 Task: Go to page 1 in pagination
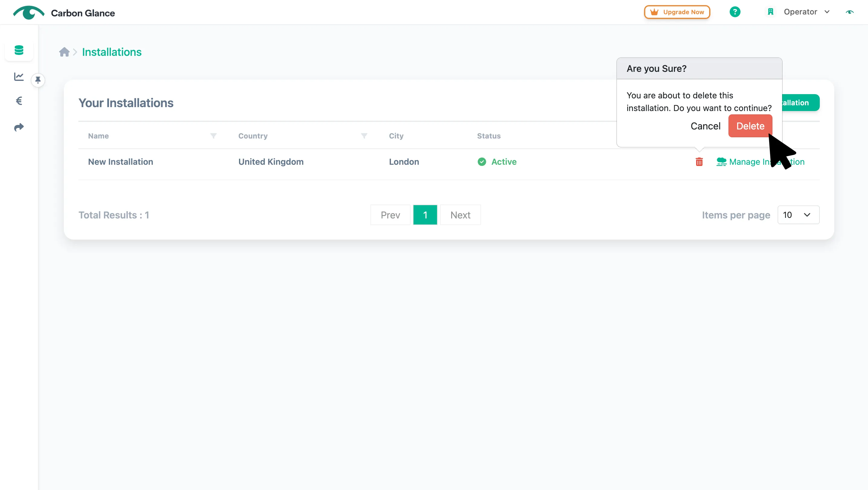tap(425, 215)
